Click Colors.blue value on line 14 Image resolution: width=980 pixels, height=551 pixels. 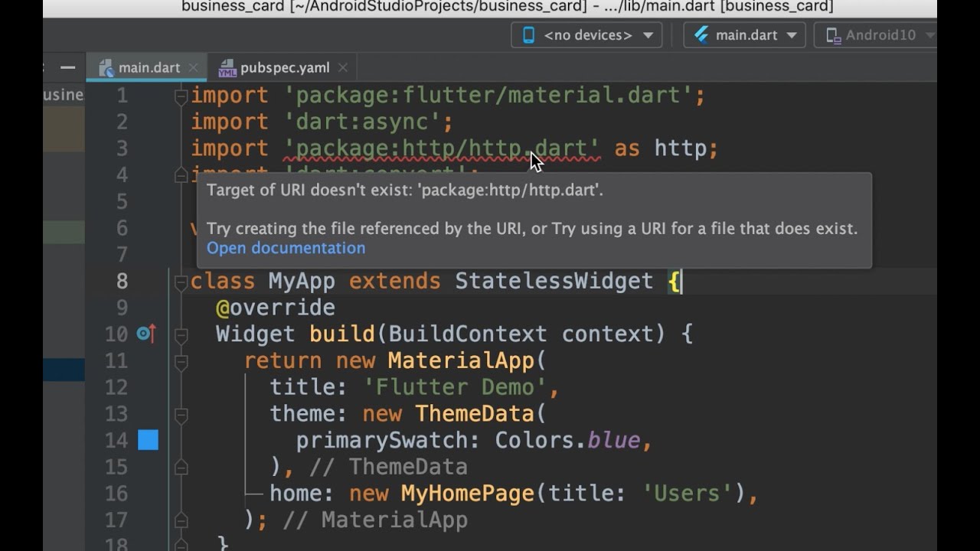coord(567,440)
